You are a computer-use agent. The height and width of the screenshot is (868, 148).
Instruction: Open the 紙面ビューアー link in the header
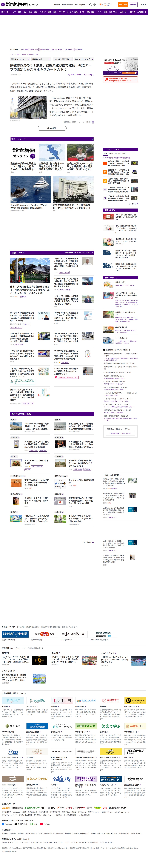[x=67, y=5]
